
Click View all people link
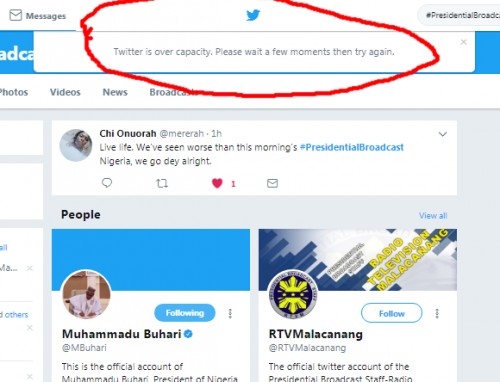[x=433, y=216]
